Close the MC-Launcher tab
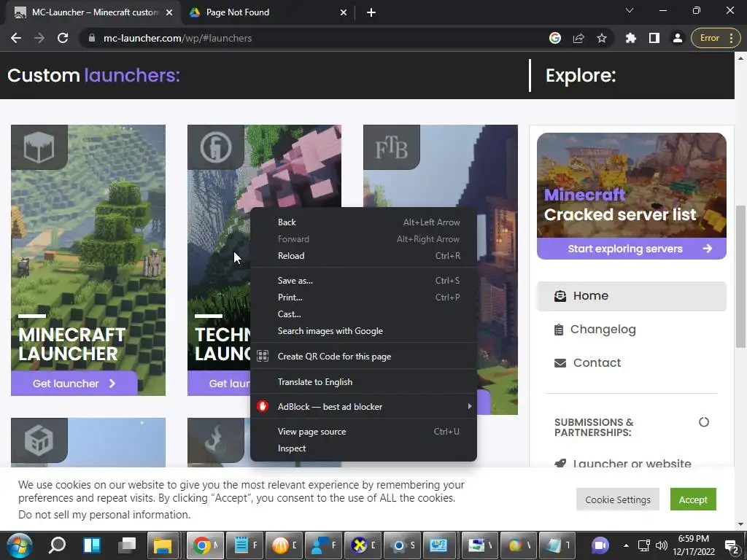747x560 pixels. coord(169,13)
